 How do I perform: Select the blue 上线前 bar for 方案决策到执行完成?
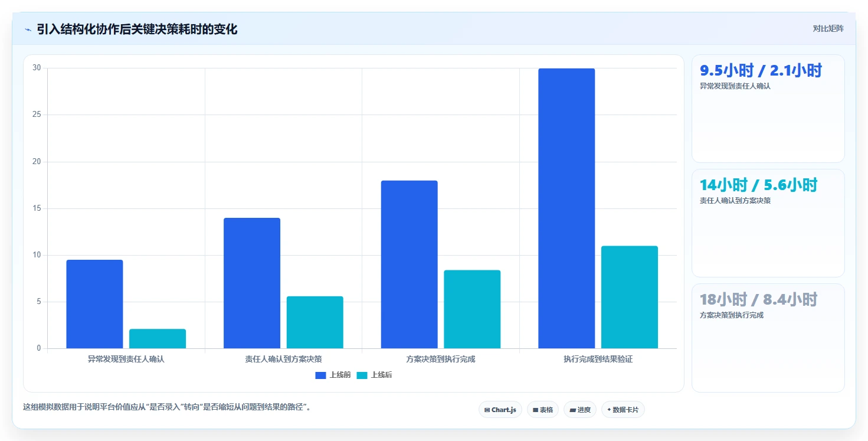pyautogui.click(x=410, y=264)
